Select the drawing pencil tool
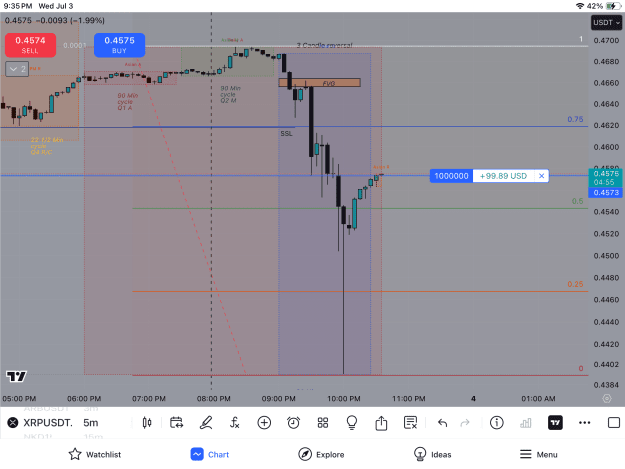Image resolution: width=625 pixels, height=469 pixels. click(x=206, y=422)
